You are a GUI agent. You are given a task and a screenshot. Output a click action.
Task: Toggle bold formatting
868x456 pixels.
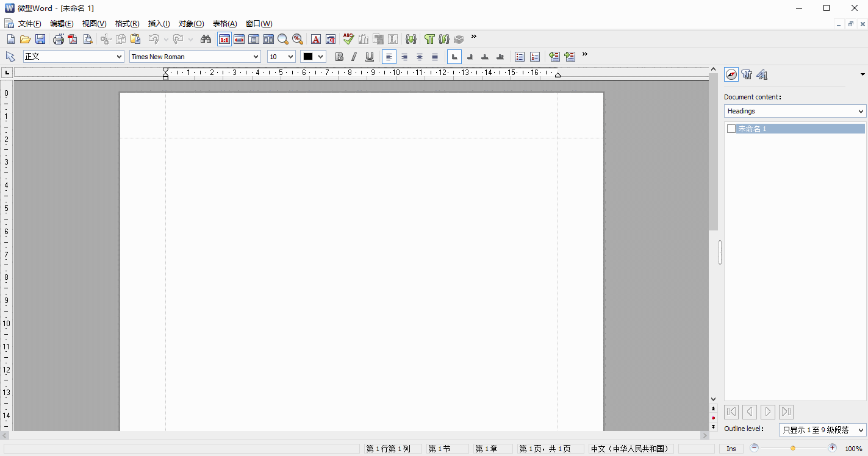click(x=339, y=57)
